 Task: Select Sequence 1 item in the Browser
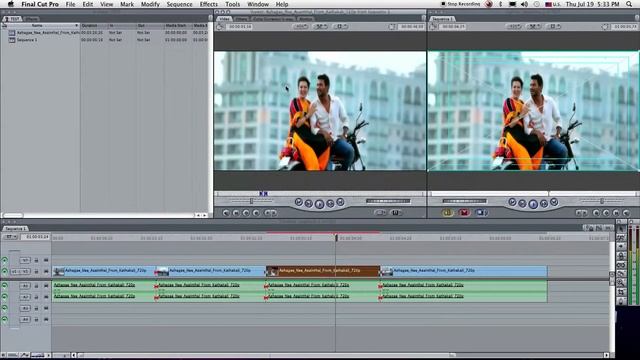[x=27, y=40]
